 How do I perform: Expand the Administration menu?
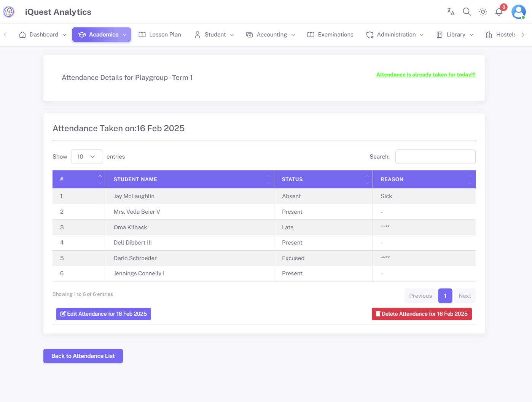click(395, 35)
